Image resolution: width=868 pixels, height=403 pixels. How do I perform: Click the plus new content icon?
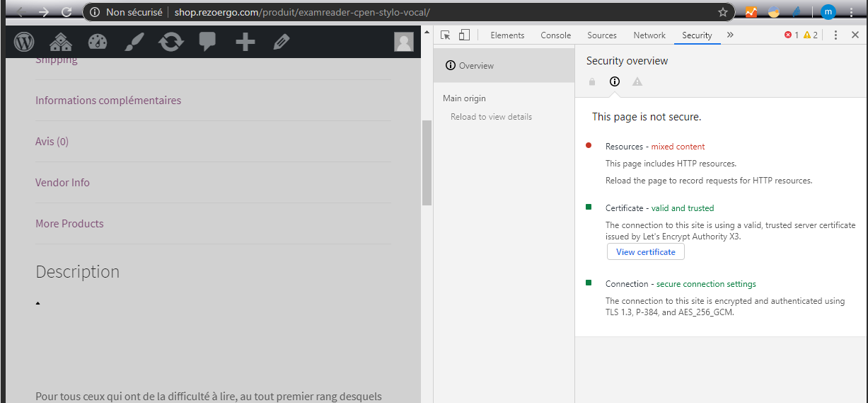click(245, 42)
